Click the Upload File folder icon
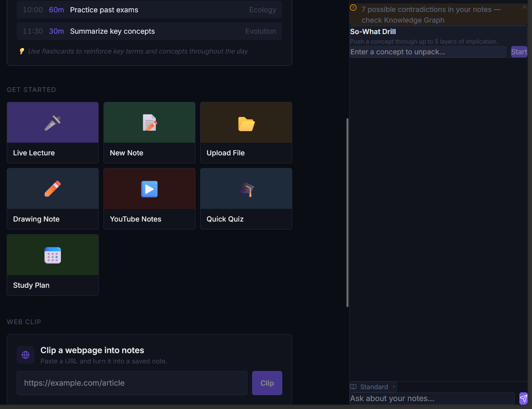 coord(246,122)
